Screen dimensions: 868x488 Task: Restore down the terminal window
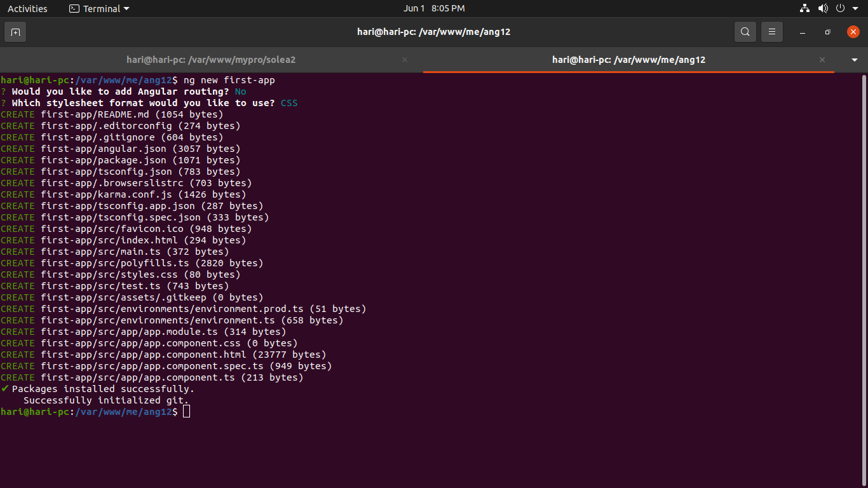[827, 32]
